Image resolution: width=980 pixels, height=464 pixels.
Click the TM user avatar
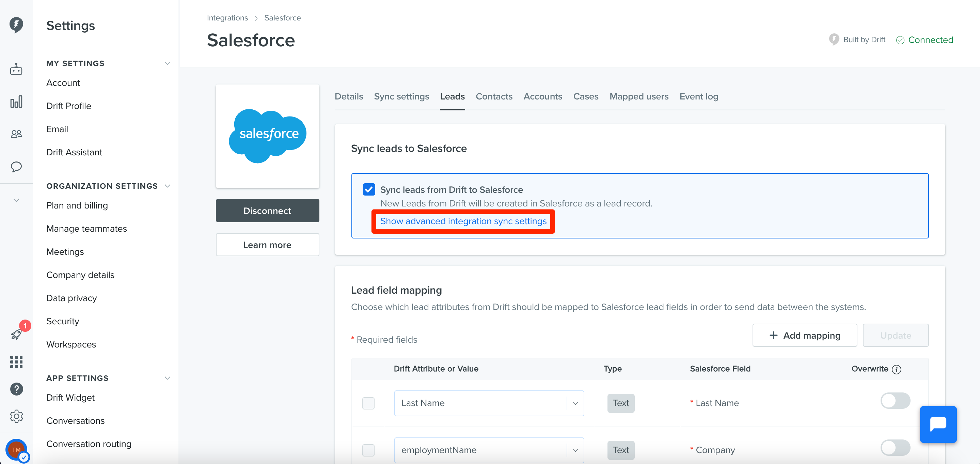(16, 450)
